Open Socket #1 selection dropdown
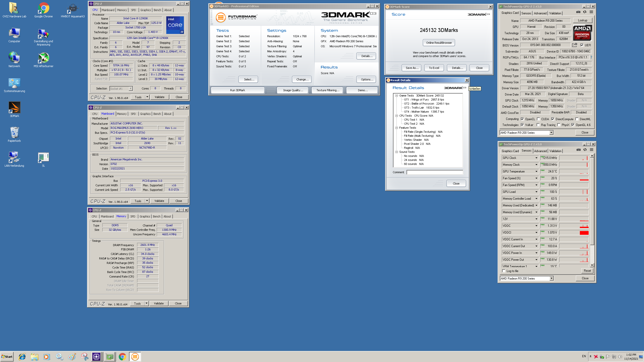Image resolution: width=644 pixels, height=362 pixels. coord(131,88)
